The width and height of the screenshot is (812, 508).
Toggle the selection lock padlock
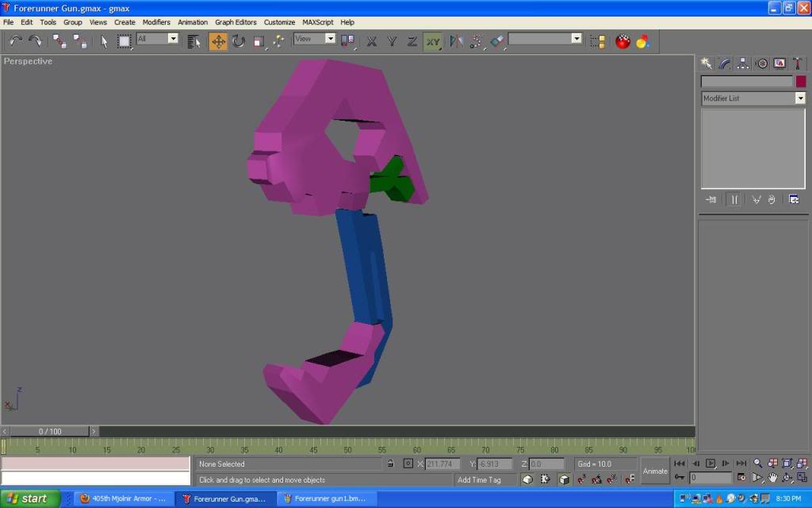point(390,464)
